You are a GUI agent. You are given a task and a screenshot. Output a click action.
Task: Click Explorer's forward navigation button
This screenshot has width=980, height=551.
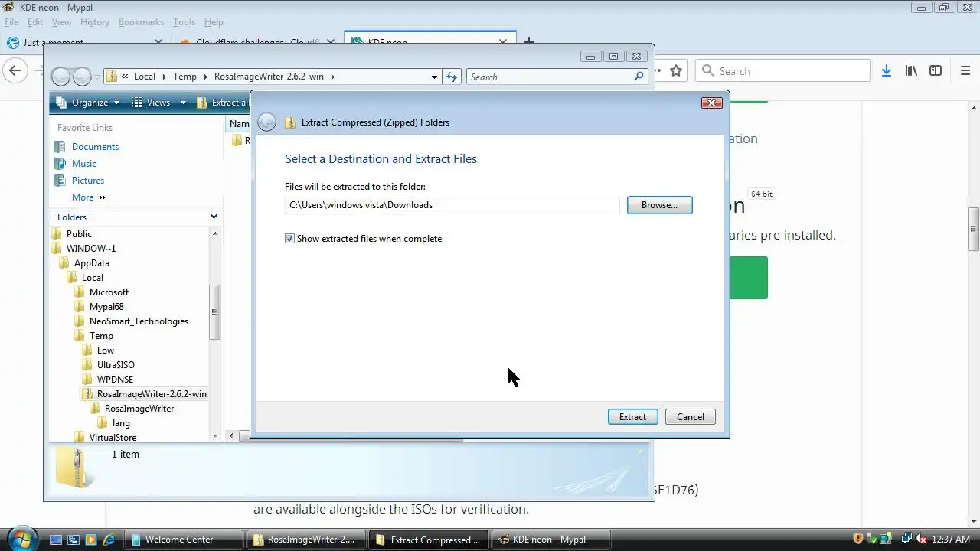tap(82, 77)
